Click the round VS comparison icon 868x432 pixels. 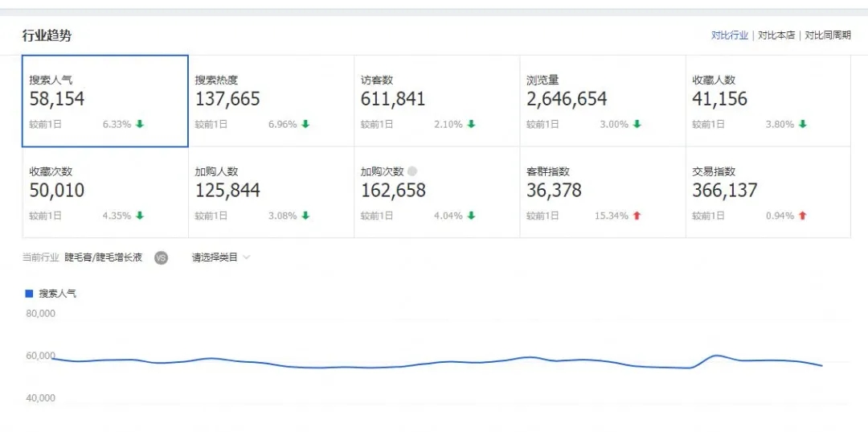tap(161, 258)
